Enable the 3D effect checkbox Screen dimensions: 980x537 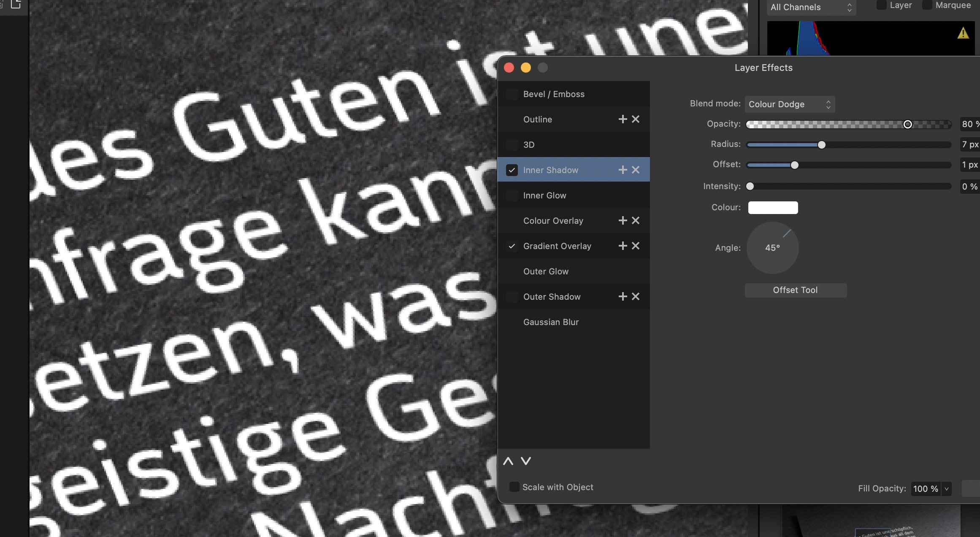coord(512,145)
